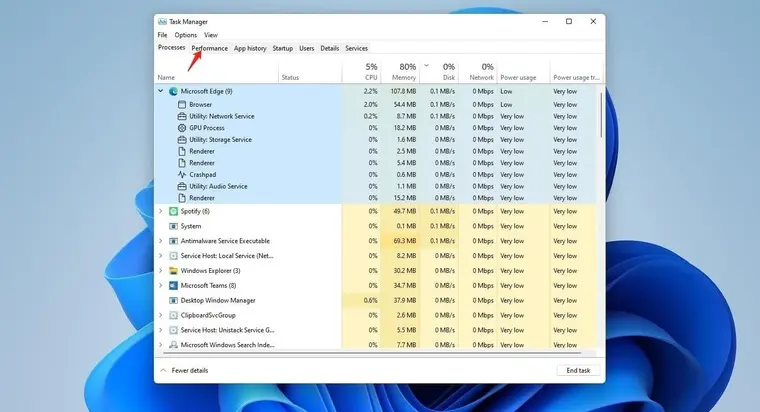Image resolution: width=760 pixels, height=412 pixels.
Task: Select the Desktop Window Manager row
Action: (375, 301)
